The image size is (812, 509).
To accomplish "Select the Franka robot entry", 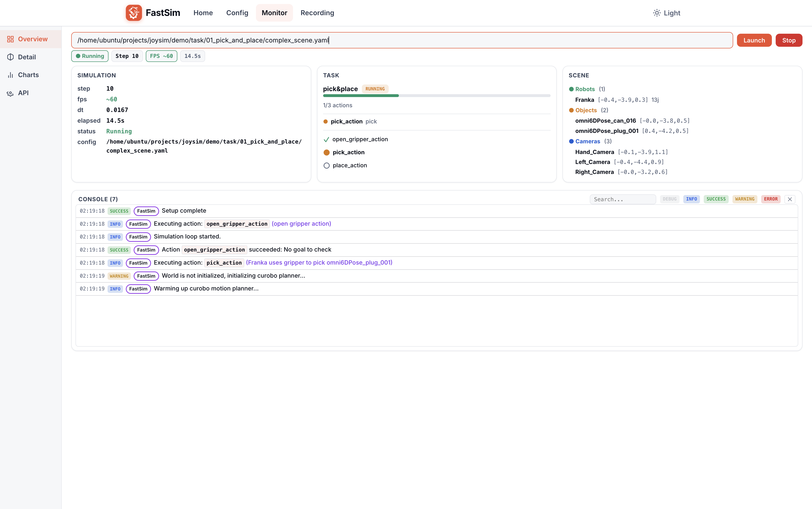I will tap(617, 100).
